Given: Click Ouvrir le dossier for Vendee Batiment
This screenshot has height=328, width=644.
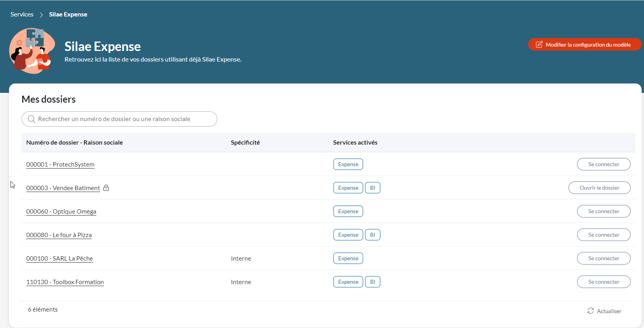Looking at the screenshot, I should [599, 188].
